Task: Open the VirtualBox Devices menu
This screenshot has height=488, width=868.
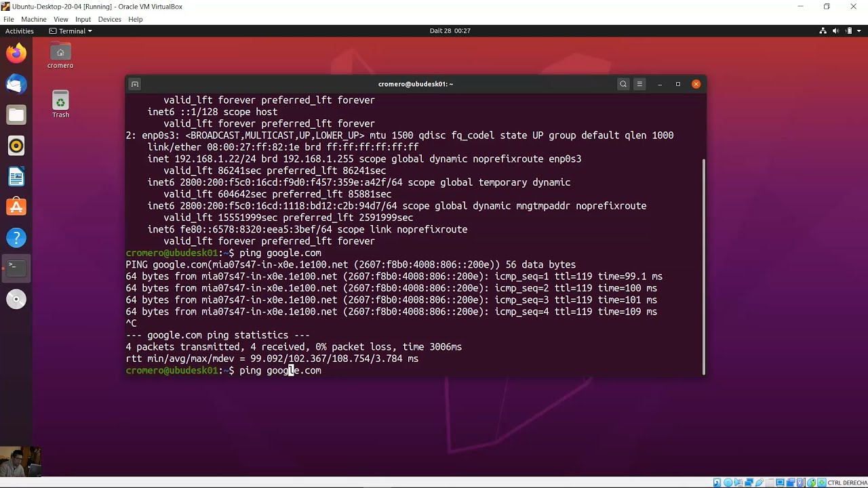Action: point(109,19)
